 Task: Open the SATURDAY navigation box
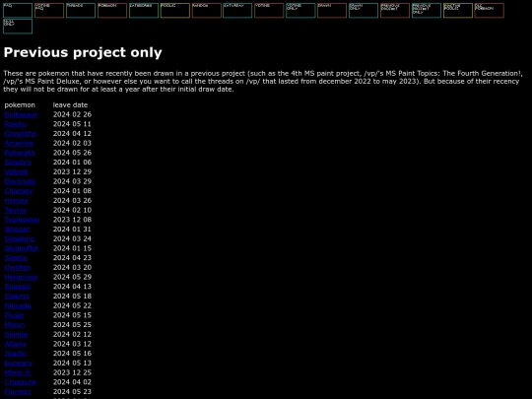[237, 11]
